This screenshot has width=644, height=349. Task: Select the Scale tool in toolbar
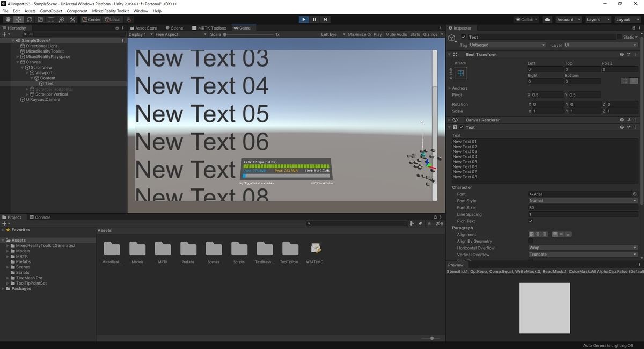40,19
